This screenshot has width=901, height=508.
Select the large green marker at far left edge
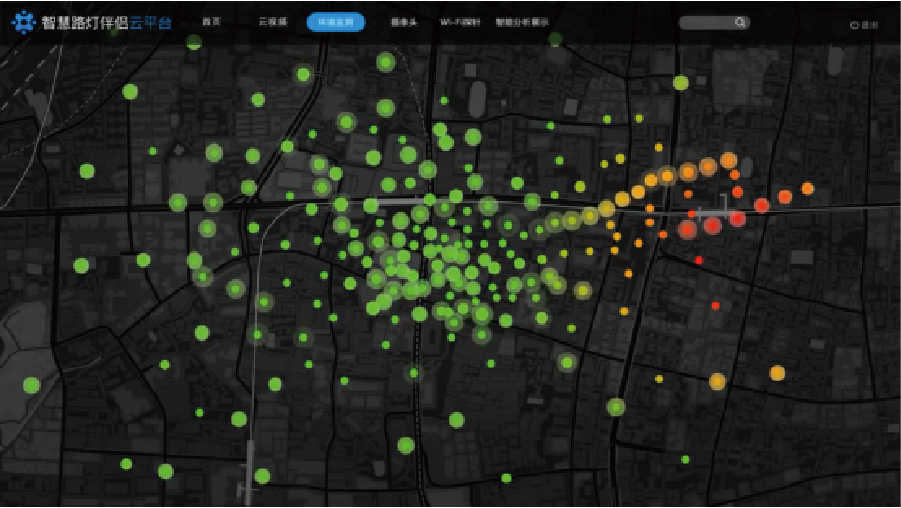point(31,385)
